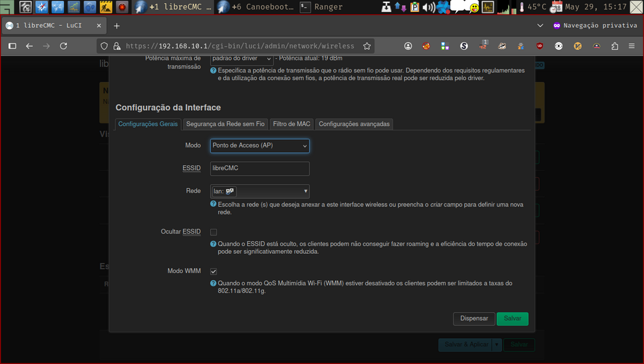Viewport: 644px width, 364px height.
Task: Click the bookmark star in the address bar
Action: point(367,45)
